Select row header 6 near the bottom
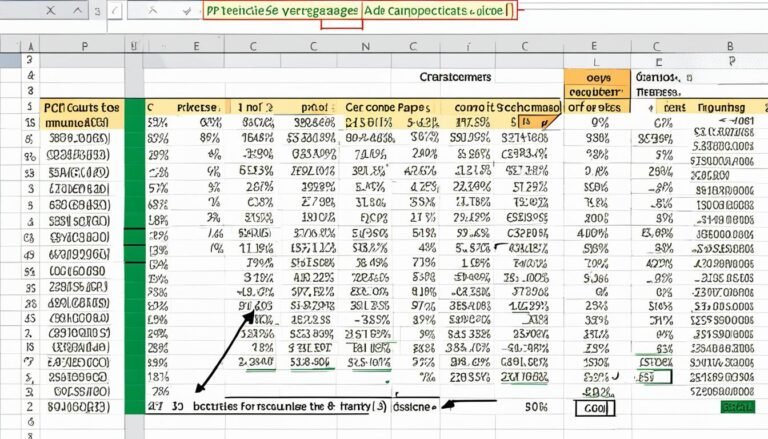 pyautogui.click(x=30, y=421)
